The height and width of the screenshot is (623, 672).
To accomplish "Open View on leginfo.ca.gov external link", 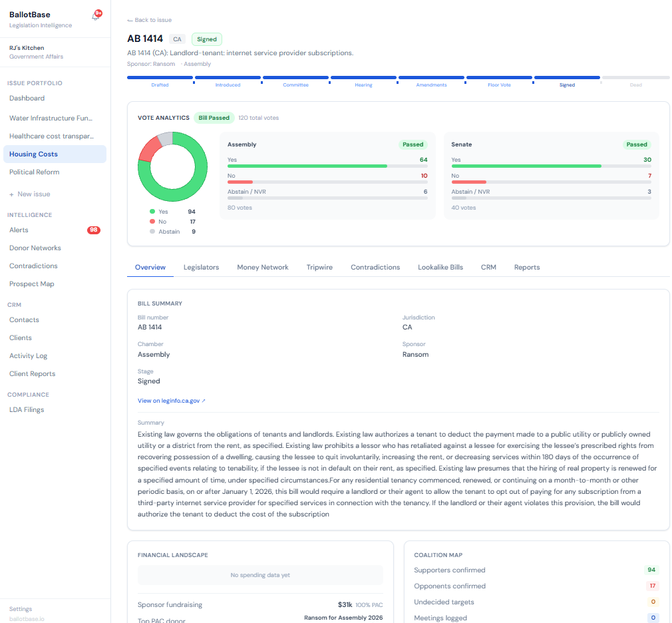I will (172, 401).
